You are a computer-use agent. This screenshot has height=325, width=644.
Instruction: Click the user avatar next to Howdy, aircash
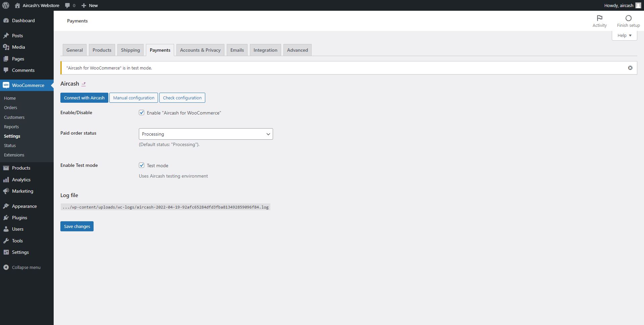[x=638, y=5]
